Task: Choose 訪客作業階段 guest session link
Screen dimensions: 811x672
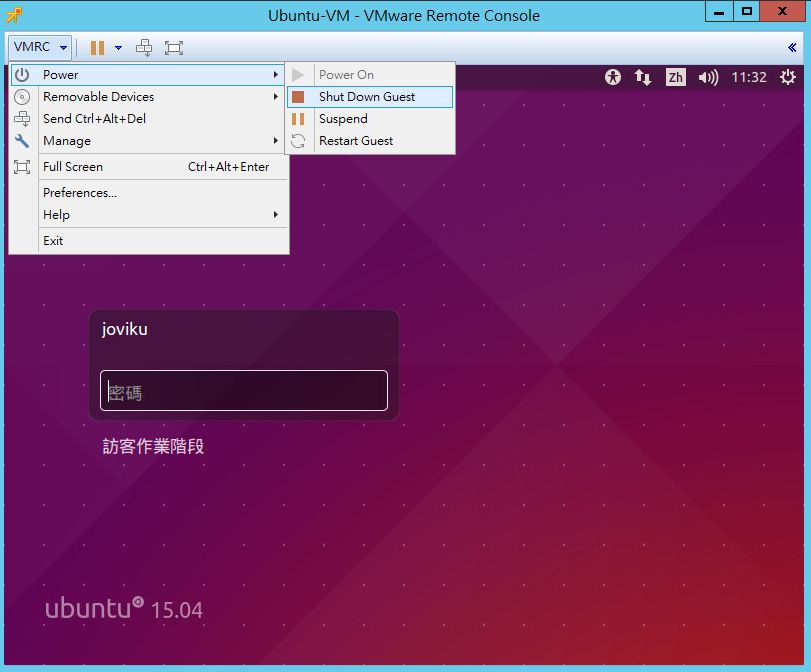Action: [152, 447]
